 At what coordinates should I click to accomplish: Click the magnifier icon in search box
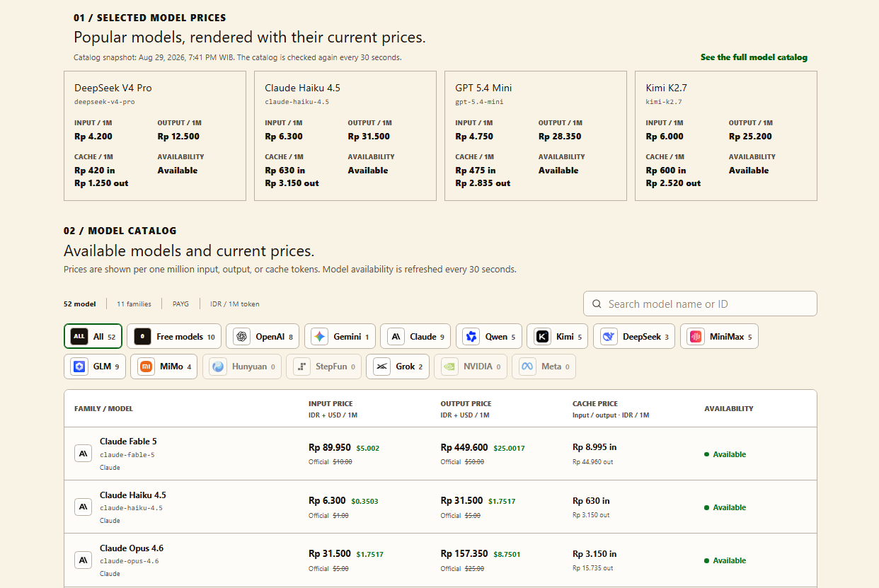click(597, 304)
